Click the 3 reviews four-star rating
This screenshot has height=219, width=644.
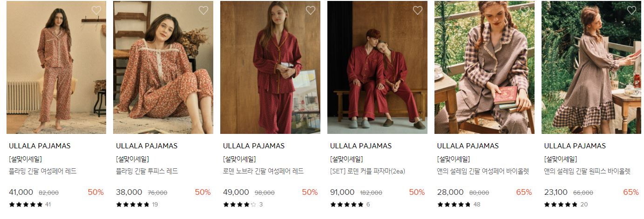click(243, 204)
